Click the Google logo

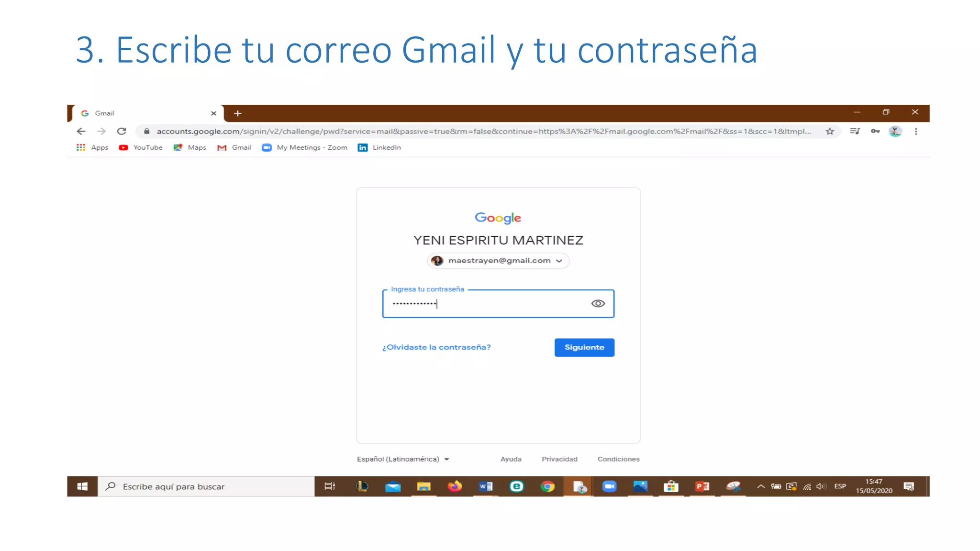[498, 218]
